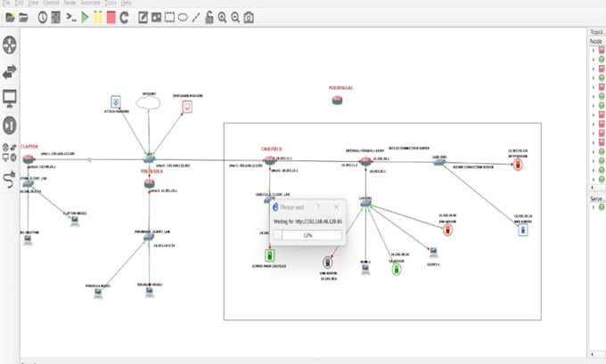Select the Draw an ellipse tool
Image resolution: width=606 pixels, height=364 pixels.
(x=183, y=18)
